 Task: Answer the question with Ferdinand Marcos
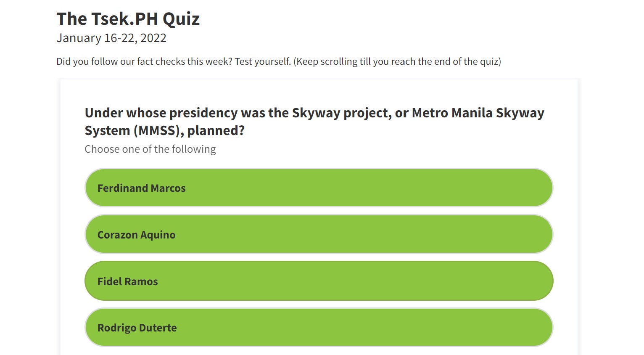pos(319,188)
